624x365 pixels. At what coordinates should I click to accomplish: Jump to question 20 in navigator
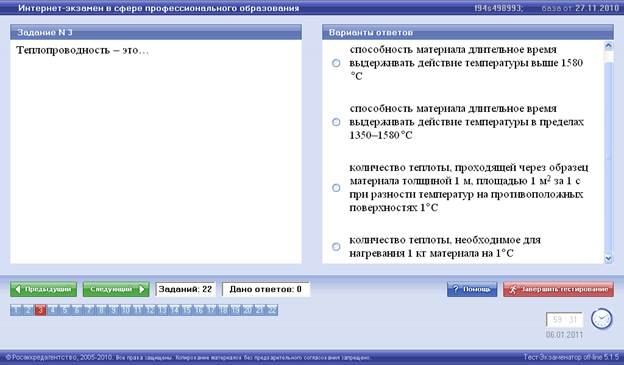click(248, 310)
